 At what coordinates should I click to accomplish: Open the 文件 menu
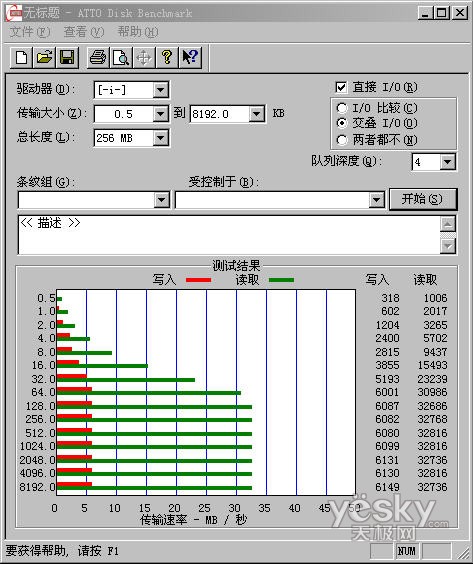[29, 32]
